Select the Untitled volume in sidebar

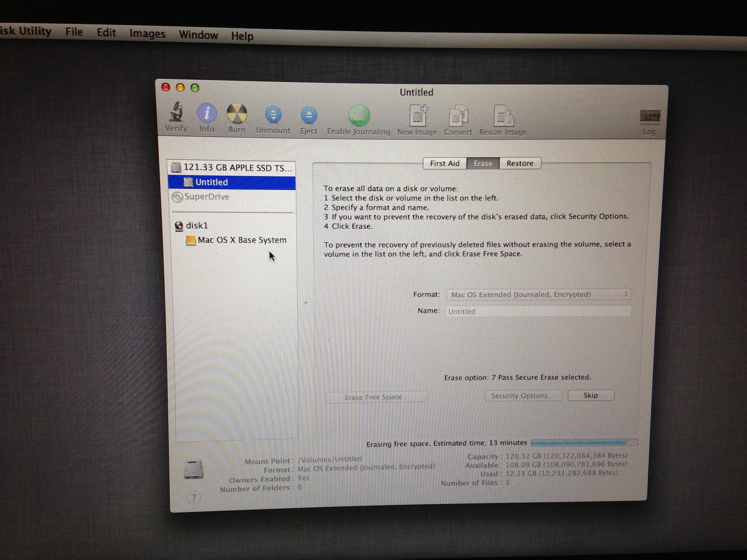232,182
